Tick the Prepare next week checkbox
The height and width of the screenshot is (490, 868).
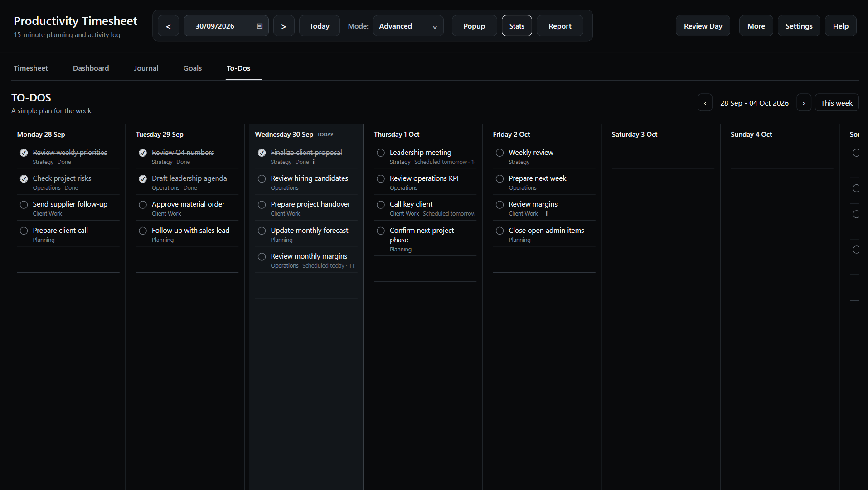coord(499,178)
